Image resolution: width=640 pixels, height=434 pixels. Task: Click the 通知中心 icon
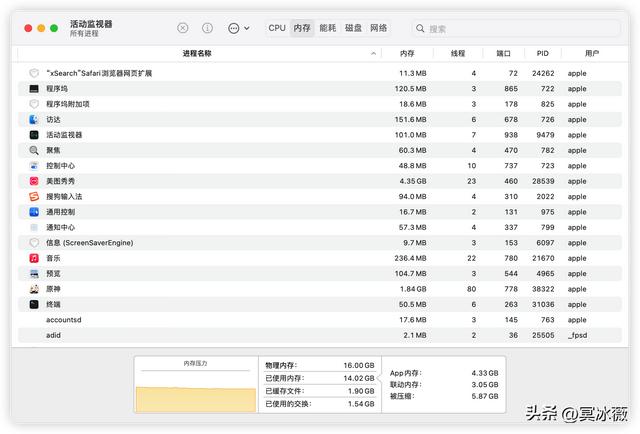point(34,227)
